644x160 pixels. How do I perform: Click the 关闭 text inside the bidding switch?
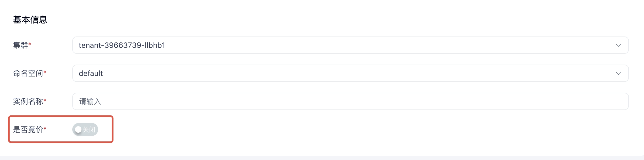tap(89, 130)
